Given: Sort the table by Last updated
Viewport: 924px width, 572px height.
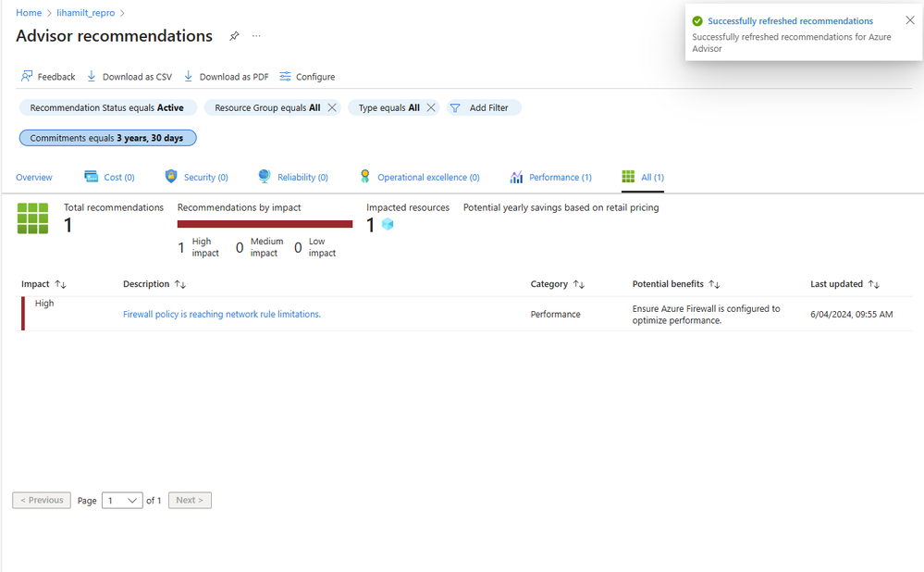Looking at the screenshot, I should pyautogui.click(x=874, y=284).
